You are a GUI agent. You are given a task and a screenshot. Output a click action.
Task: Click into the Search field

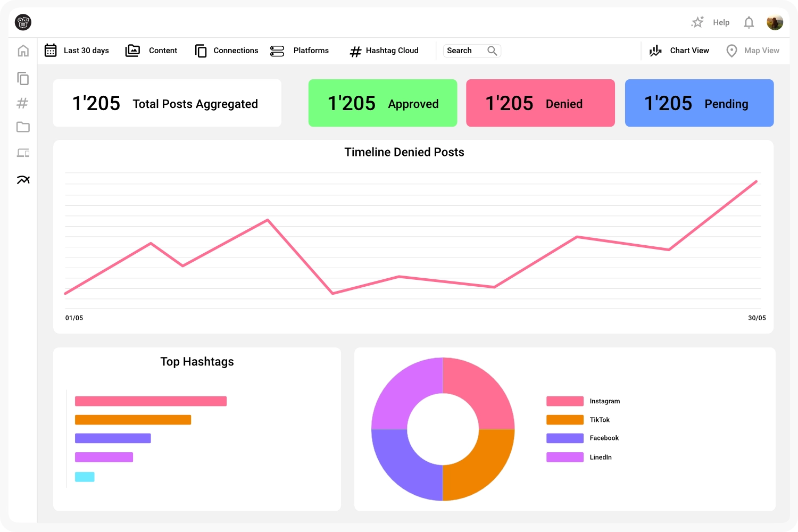click(465, 51)
